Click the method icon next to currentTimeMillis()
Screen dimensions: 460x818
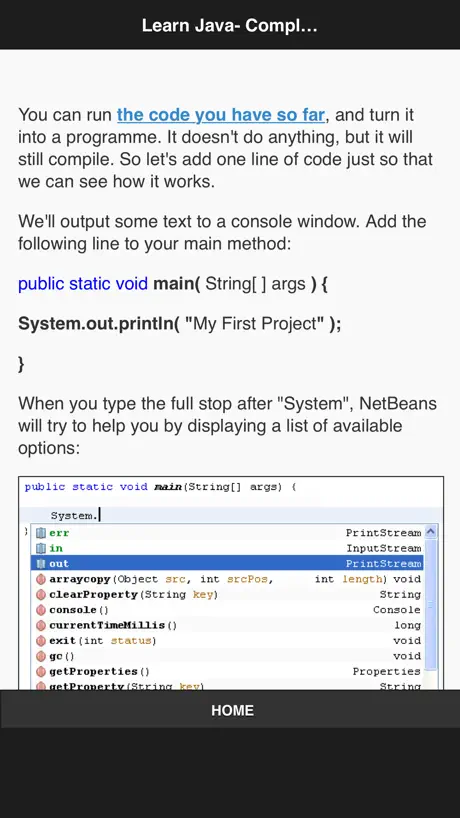(41, 625)
